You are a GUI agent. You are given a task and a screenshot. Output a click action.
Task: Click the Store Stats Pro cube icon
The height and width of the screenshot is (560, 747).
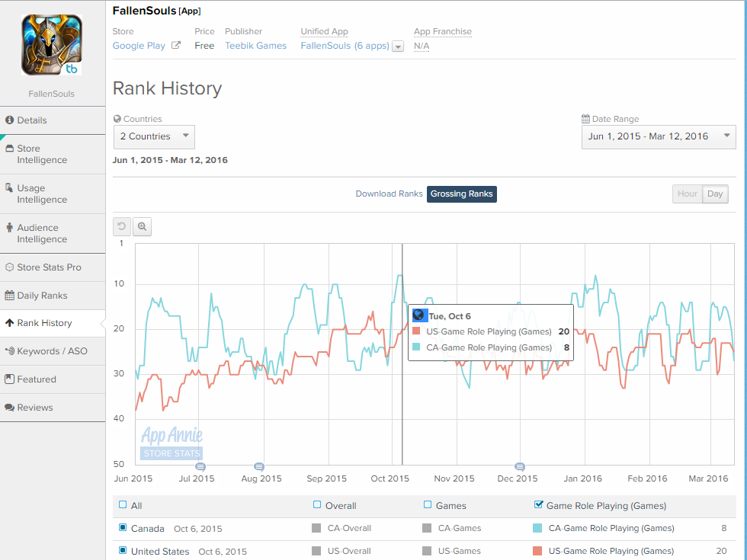coord(9,267)
